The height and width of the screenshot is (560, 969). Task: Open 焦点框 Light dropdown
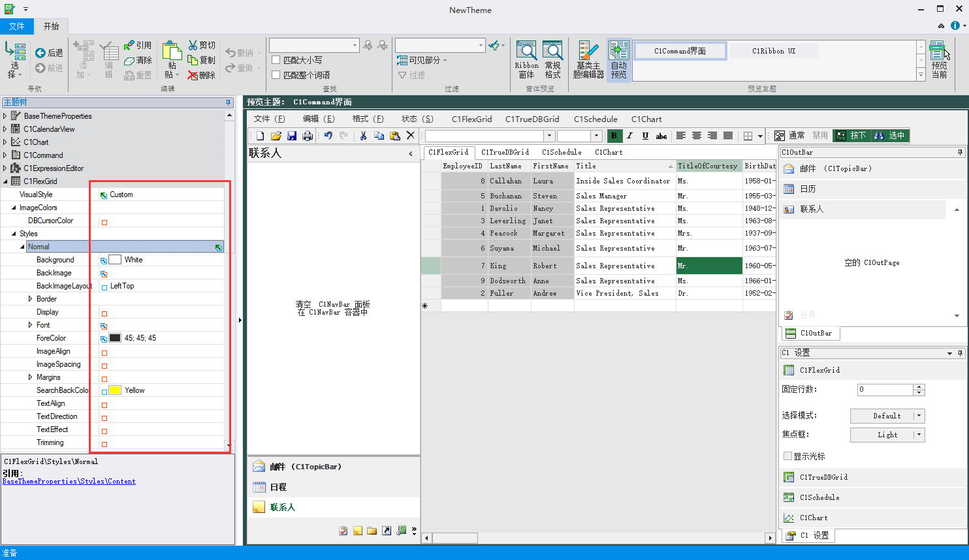point(919,435)
